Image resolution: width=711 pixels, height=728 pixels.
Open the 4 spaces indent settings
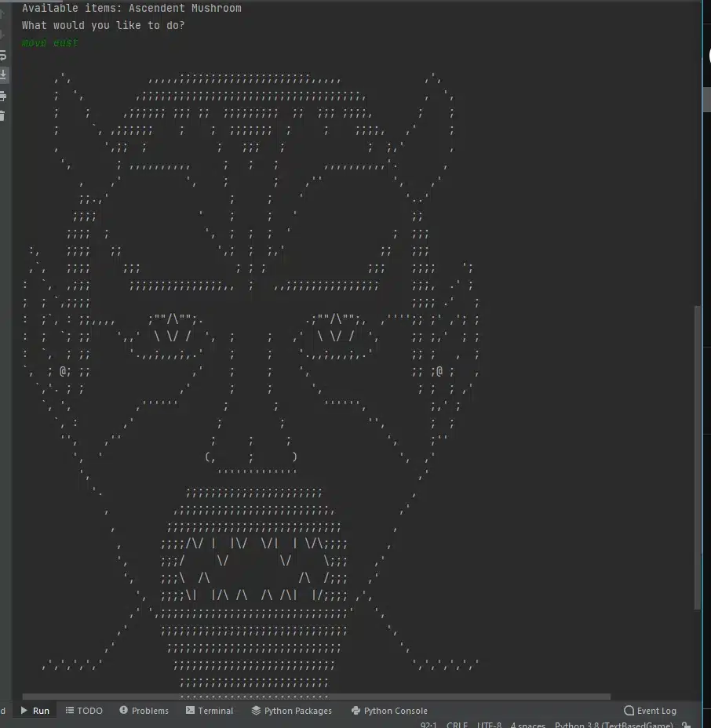527,725
